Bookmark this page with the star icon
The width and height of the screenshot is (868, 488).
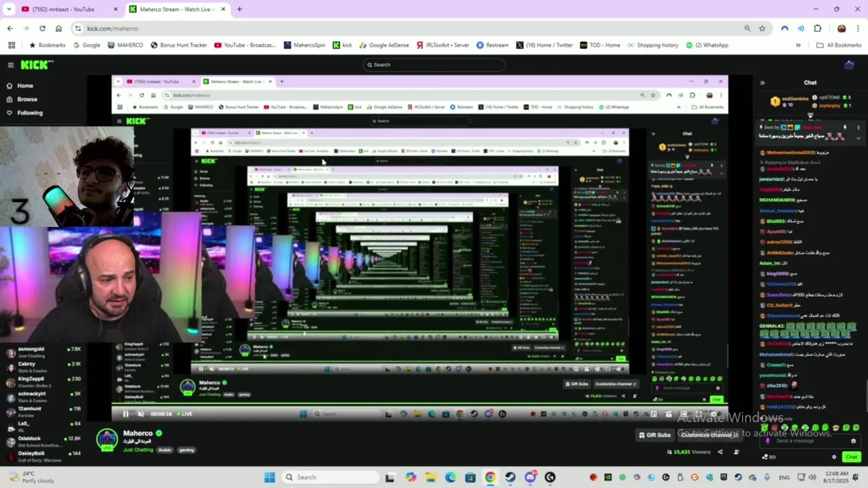[x=762, y=28]
